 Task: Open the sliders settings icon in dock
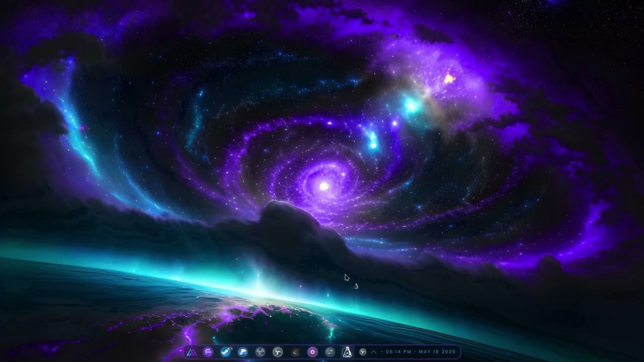pyautogui.click(x=330, y=352)
